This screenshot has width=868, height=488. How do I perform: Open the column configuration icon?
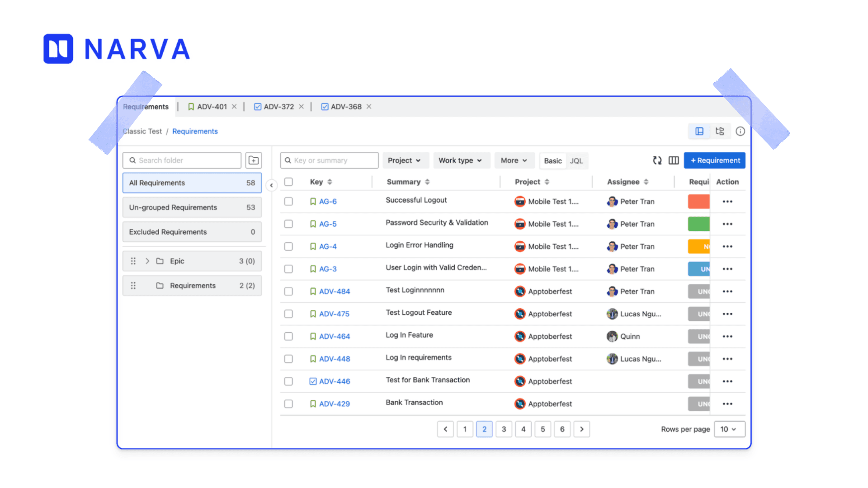[674, 160]
